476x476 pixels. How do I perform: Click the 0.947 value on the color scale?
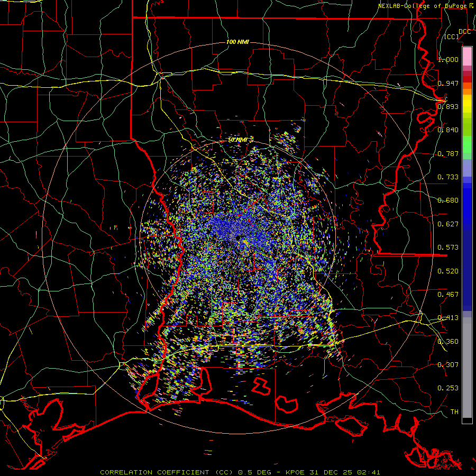click(448, 83)
